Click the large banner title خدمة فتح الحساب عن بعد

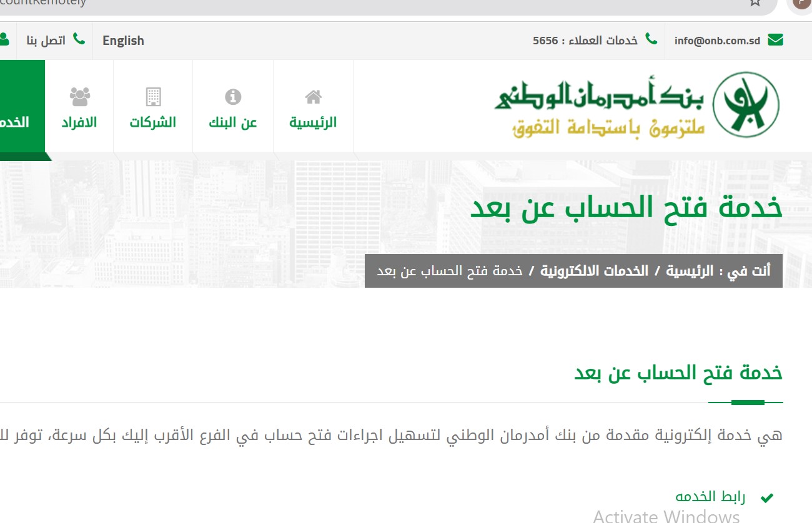point(626,208)
